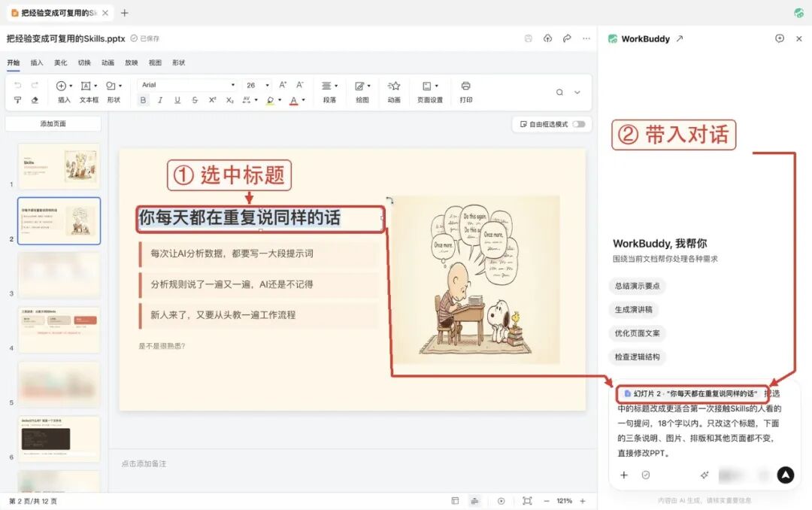This screenshot has height=510, width=812.
Task: Click the 动画 animation star icon
Action: click(394, 86)
